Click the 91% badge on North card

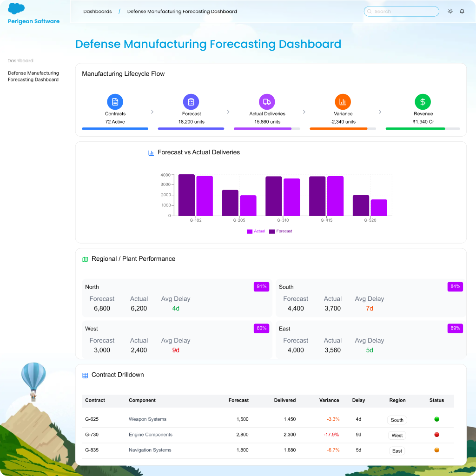pos(261,287)
